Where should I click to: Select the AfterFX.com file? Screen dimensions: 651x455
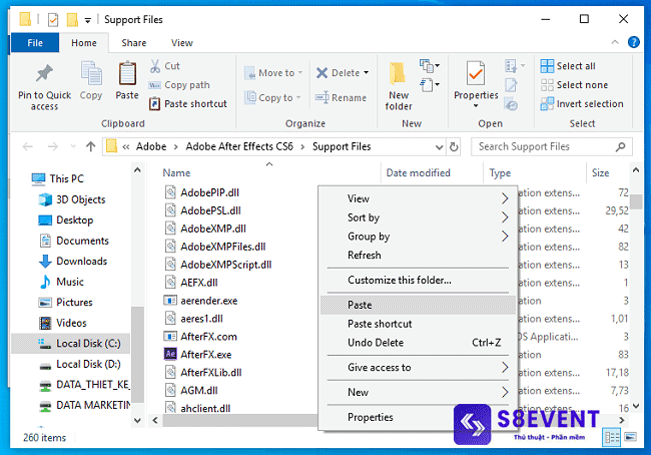(x=201, y=336)
